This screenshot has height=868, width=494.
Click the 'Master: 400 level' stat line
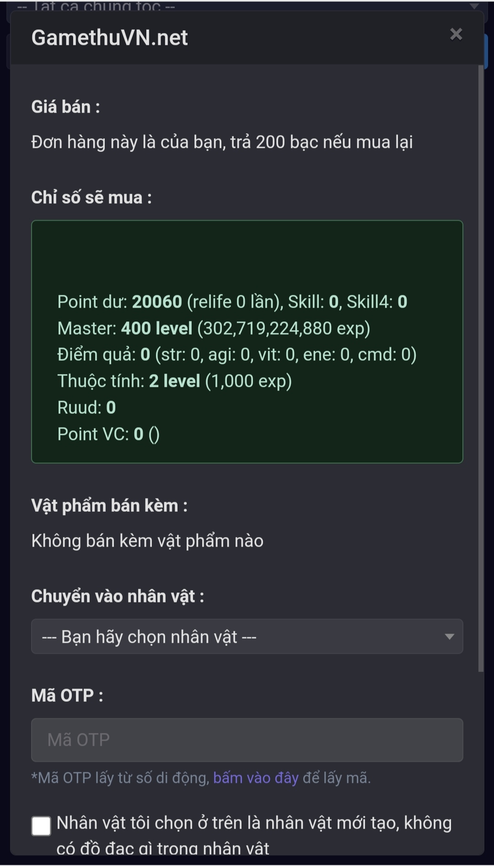coord(214,329)
